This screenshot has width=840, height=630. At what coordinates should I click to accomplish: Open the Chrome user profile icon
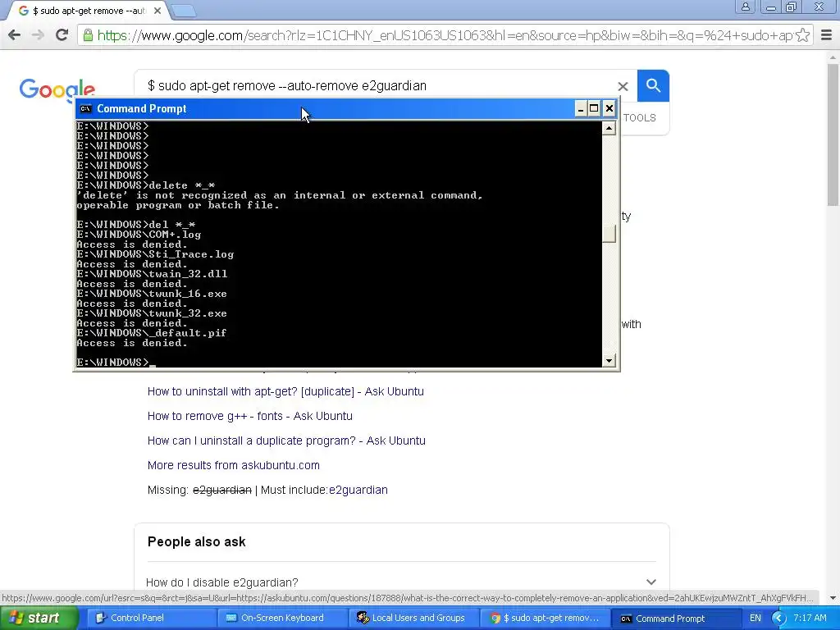coord(745,7)
